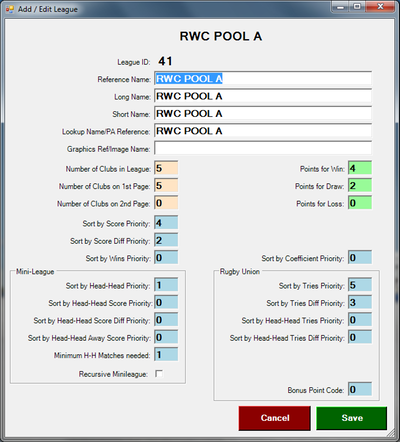Focus the Long Name input box
This screenshot has width=400, height=442.
pyautogui.click(x=263, y=96)
